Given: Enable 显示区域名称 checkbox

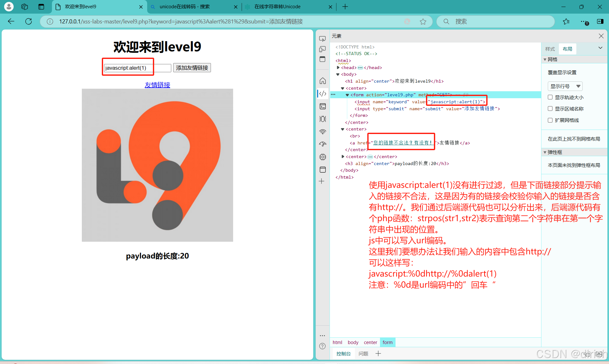Looking at the screenshot, I should click(x=550, y=109).
